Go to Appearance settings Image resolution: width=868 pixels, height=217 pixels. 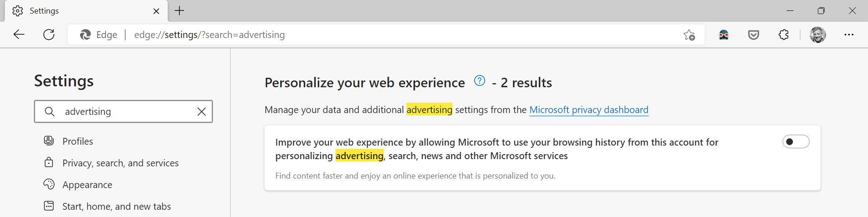87,185
